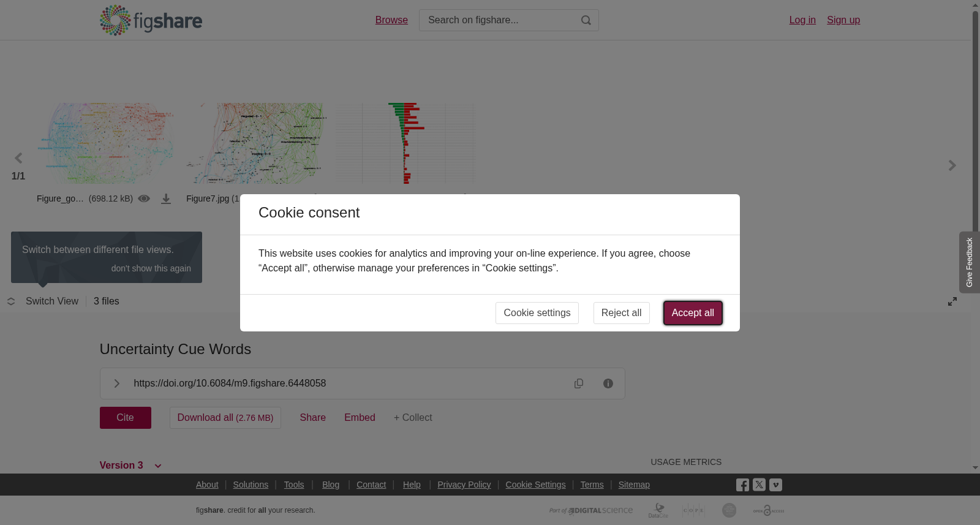The width and height of the screenshot is (980, 525).
Task: Open the Browse link
Action: coord(391,20)
